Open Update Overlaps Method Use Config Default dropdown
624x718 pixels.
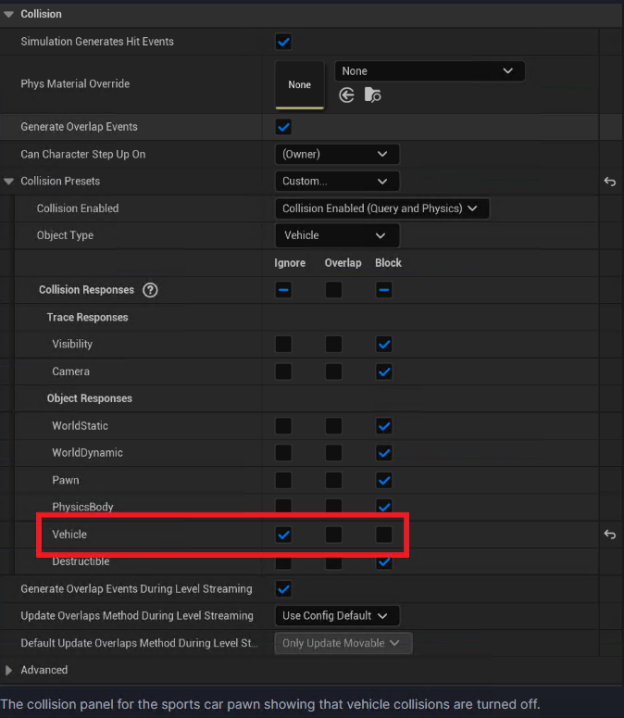(x=337, y=616)
